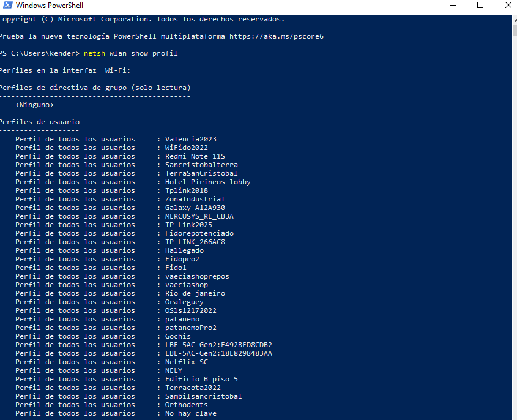Click the profile 'Fido1'

click(x=176, y=268)
